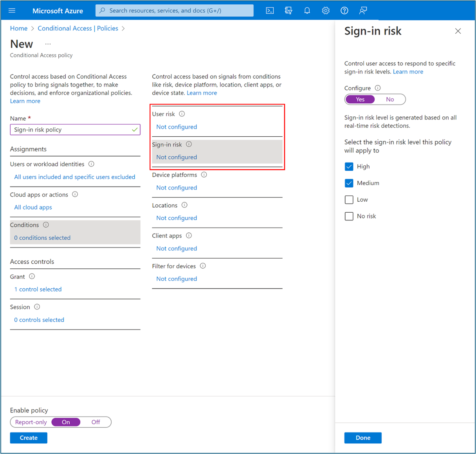The width and height of the screenshot is (476, 454).
Task: Set Configure toggle to Yes
Action: click(x=360, y=99)
